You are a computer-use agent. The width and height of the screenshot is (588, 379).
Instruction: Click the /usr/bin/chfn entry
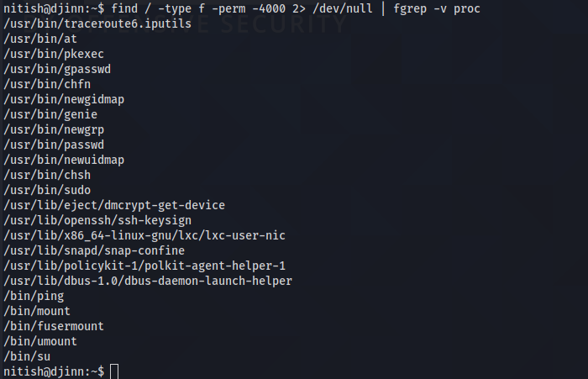(x=47, y=84)
